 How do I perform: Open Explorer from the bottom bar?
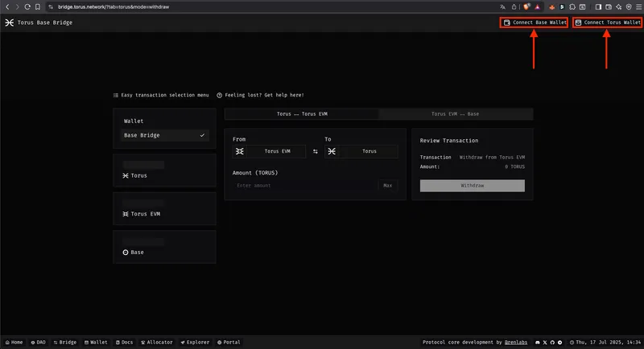pos(194,342)
